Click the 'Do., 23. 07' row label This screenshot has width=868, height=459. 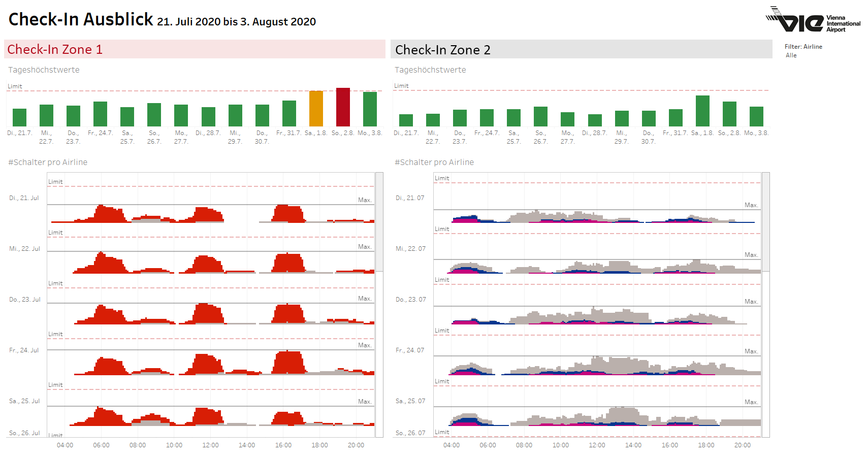tap(410, 300)
